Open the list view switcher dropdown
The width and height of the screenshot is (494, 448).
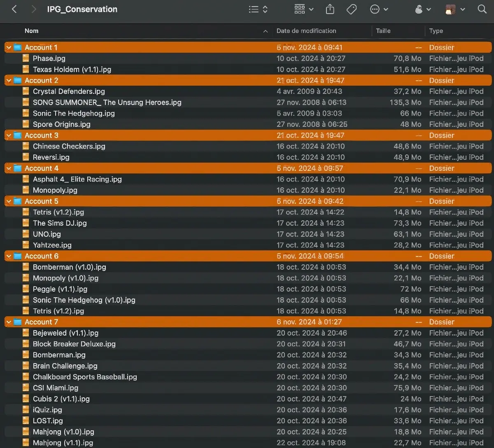pyautogui.click(x=258, y=9)
